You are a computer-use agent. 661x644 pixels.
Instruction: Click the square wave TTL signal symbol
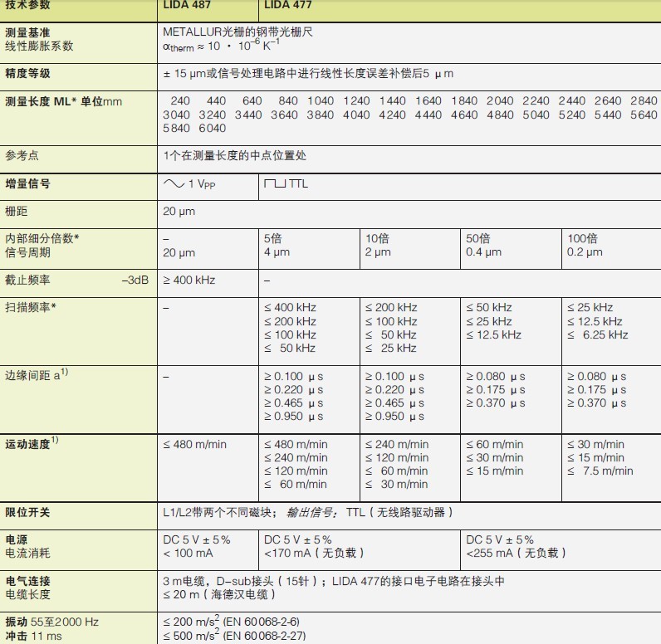coord(286,183)
